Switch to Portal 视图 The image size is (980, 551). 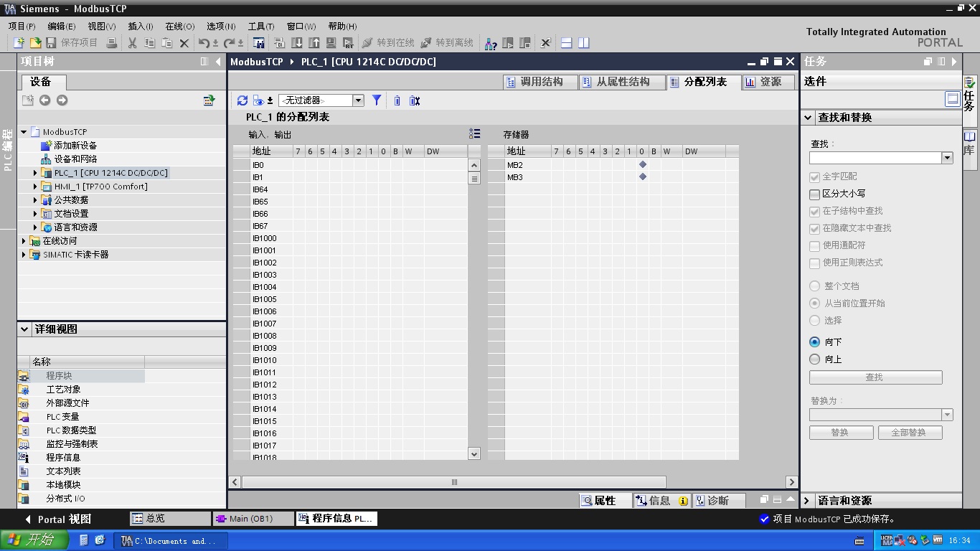pyautogui.click(x=57, y=519)
